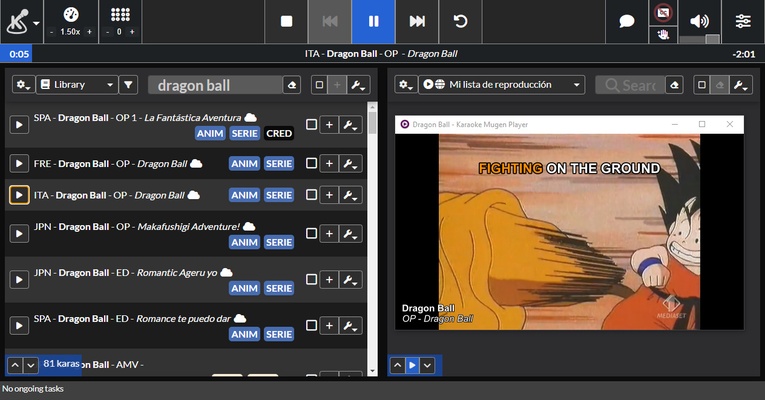This screenshot has width=765, height=400.
Task: Open the Library playlist dropdown
Action: 77,85
